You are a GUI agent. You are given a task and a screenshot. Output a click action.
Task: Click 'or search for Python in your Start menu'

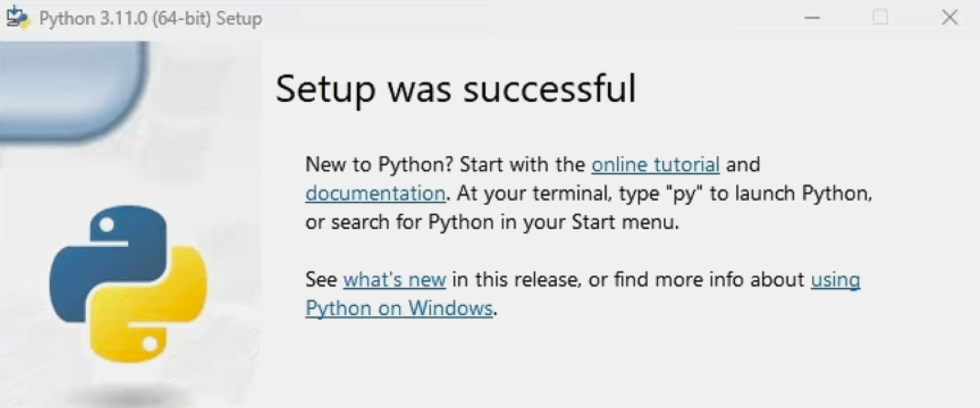click(x=492, y=222)
